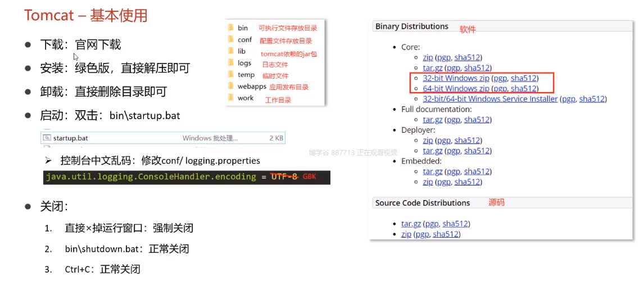Open pgp link beside Source Code tar.gz
Image resolution: width=644 pixels, height=281 pixels.
432,224
